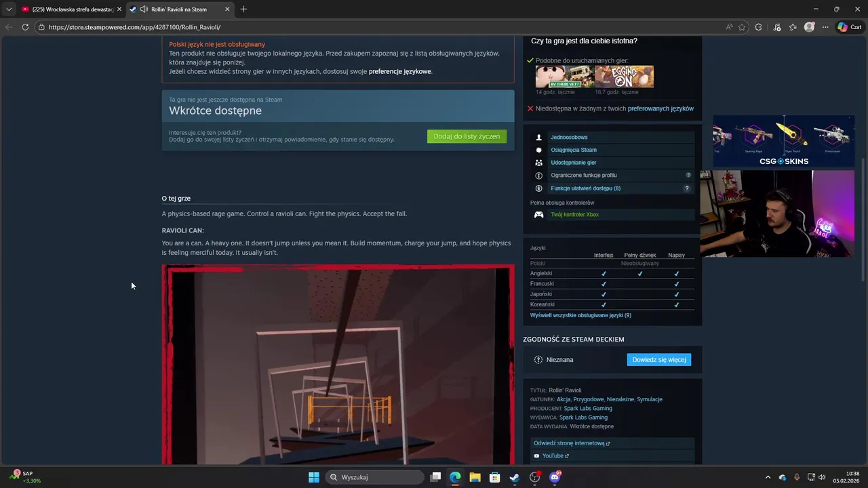The width and height of the screenshot is (868, 488).
Task: Click the volume speaker tray icon
Action: click(x=822, y=477)
